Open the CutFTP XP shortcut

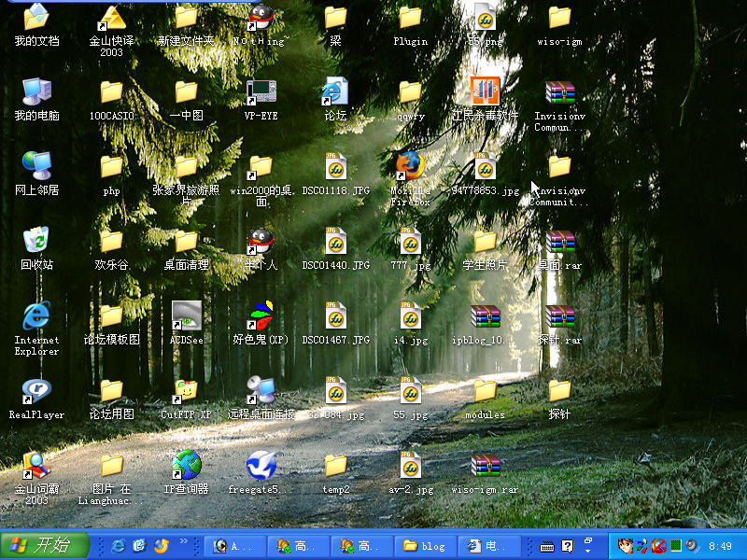[x=186, y=392]
